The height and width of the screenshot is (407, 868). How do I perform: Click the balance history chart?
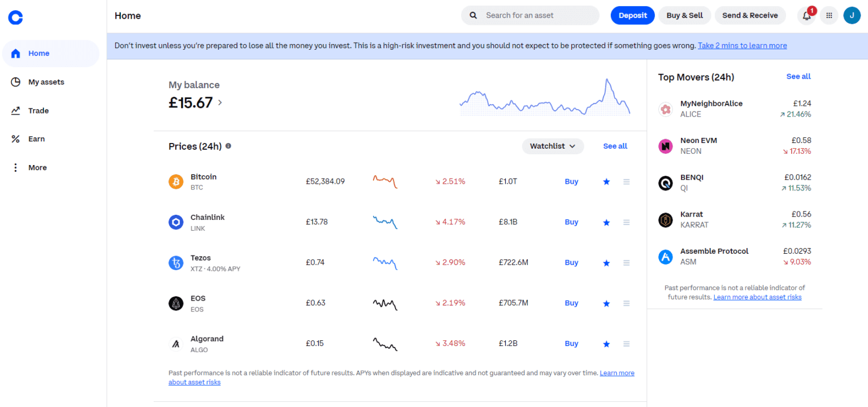pyautogui.click(x=545, y=97)
